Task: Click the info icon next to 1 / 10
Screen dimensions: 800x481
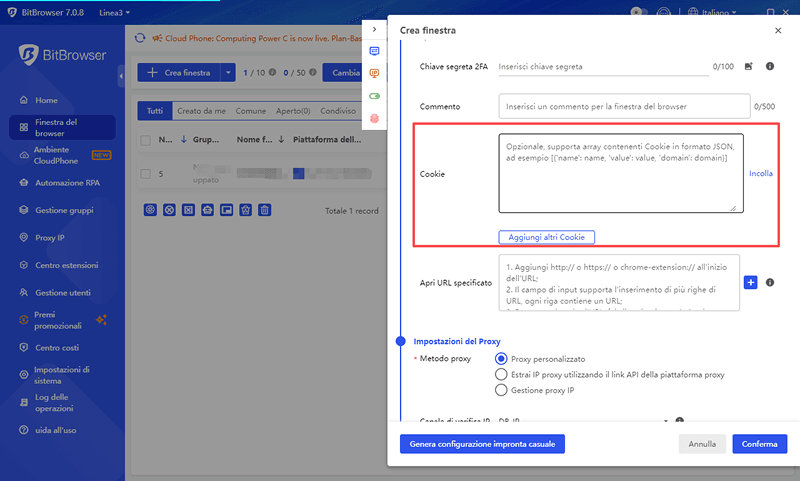Action: (272, 72)
